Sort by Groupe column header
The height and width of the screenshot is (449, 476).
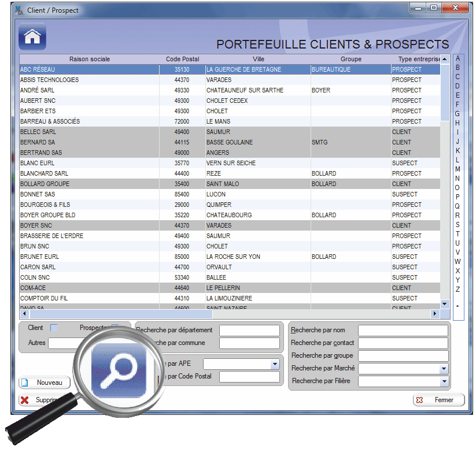[x=351, y=59]
